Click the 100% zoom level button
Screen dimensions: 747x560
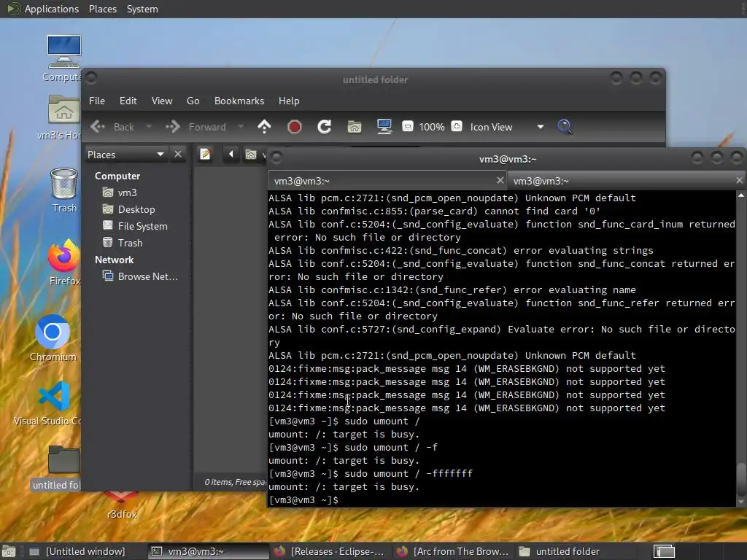[432, 127]
